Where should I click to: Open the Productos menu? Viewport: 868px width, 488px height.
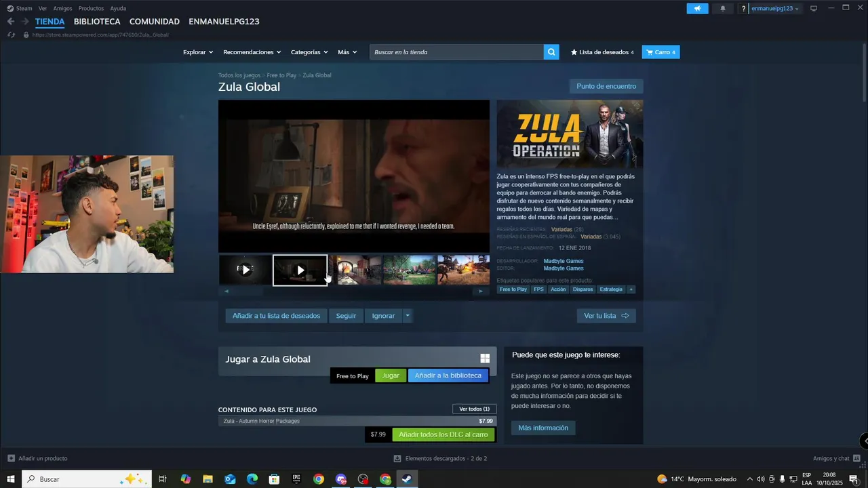tap(91, 8)
